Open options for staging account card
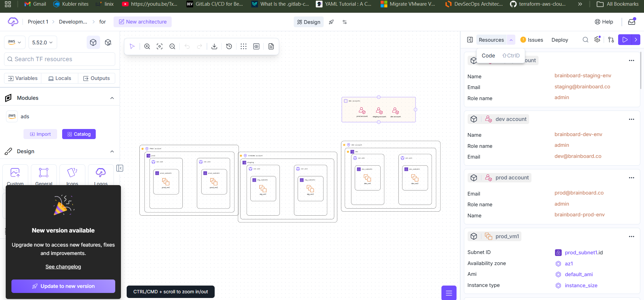Screen dimensions: 644x300 [x=632, y=60]
